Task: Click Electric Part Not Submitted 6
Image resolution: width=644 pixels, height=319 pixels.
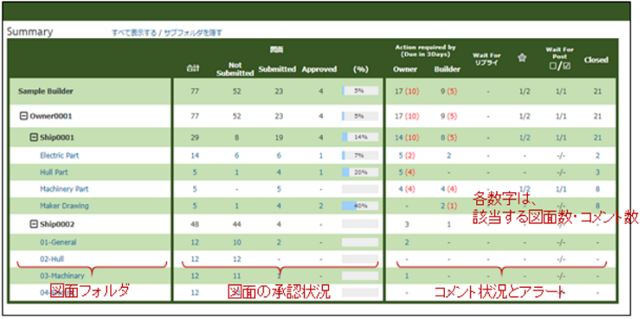Action: 236,156
